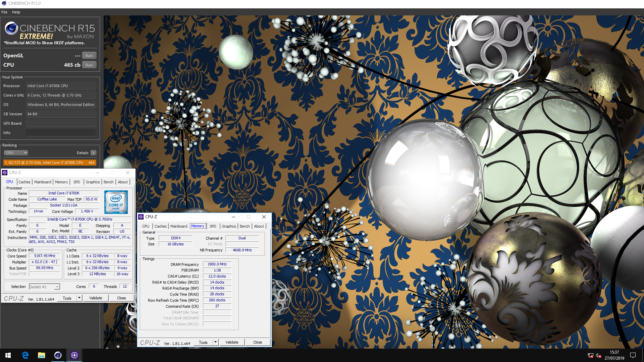Click the ranking Details arrow button
This screenshot has height=362, width=644.
(x=94, y=153)
